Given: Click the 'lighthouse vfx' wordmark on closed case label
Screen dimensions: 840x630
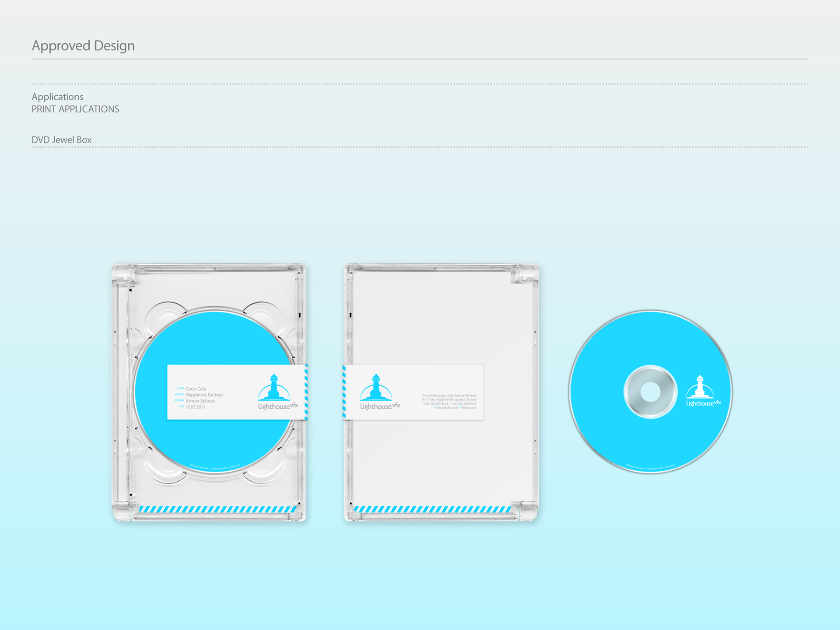Looking at the screenshot, I should [x=380, y=406].
